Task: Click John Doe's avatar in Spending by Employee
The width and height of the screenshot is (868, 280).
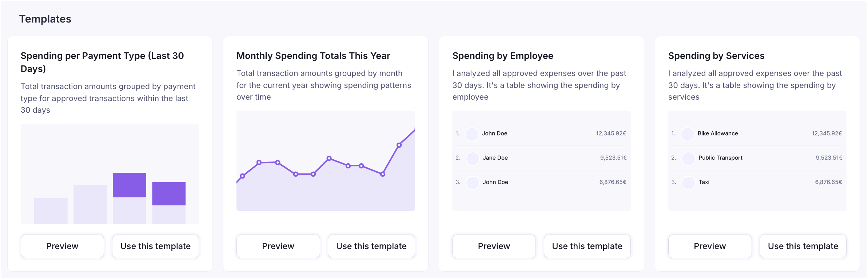Action: coord(472,134)
